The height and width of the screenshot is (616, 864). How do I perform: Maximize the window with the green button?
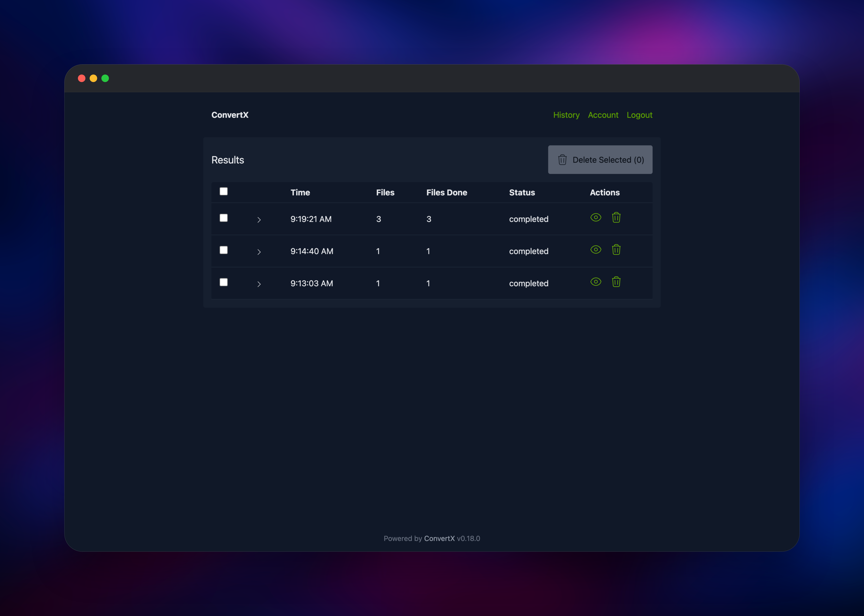coord(105,78)
